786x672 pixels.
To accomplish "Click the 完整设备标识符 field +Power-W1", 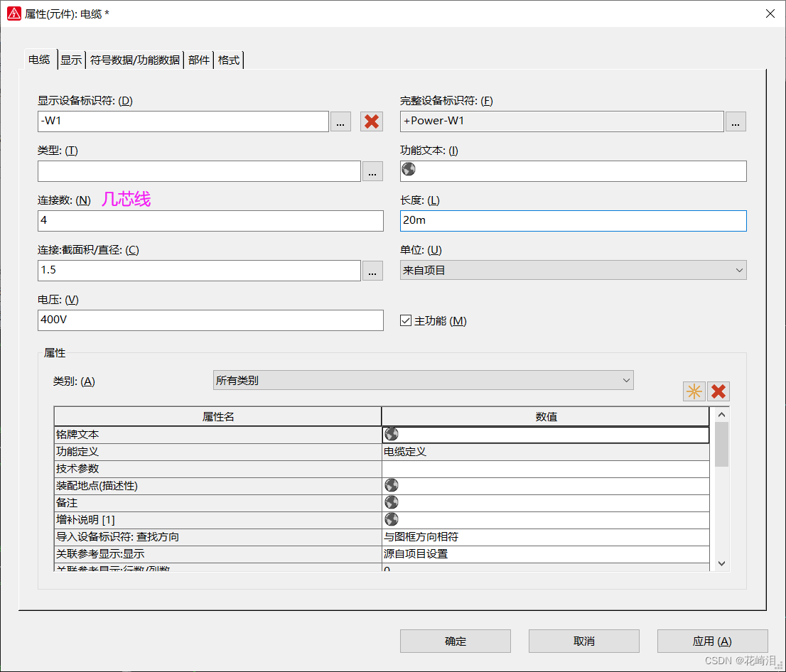I will pos(562,121).
